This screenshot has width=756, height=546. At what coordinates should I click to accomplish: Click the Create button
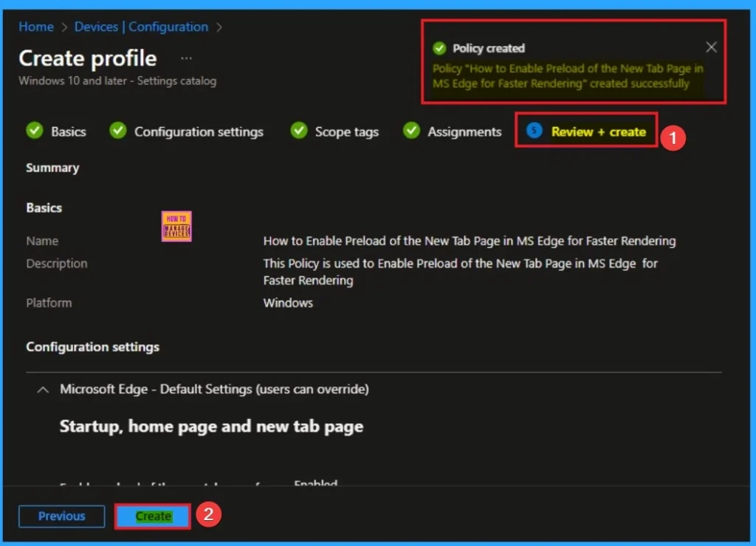pos(153,516)
